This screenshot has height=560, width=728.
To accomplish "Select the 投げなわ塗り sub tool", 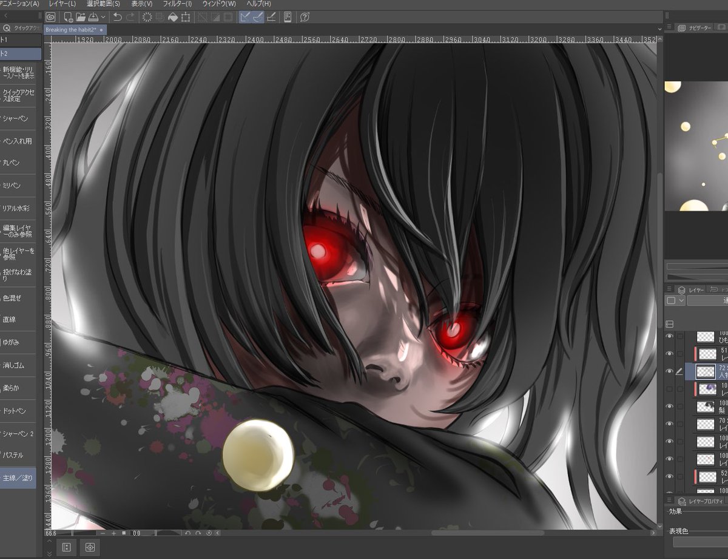I will coord(18,275).
